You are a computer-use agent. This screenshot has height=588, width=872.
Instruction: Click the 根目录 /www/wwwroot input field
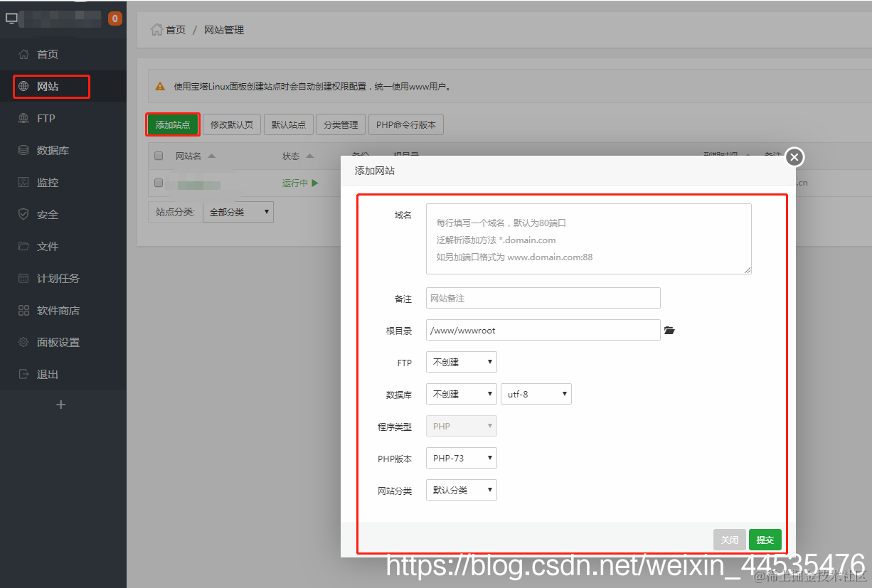point(543,330)
